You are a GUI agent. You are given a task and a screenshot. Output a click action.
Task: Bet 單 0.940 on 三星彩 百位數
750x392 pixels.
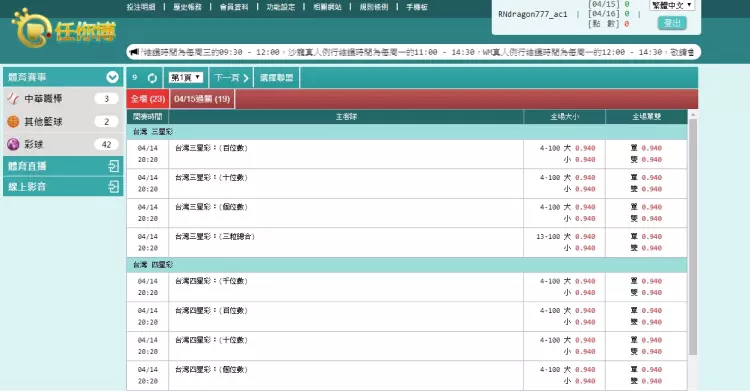point(651,148)
